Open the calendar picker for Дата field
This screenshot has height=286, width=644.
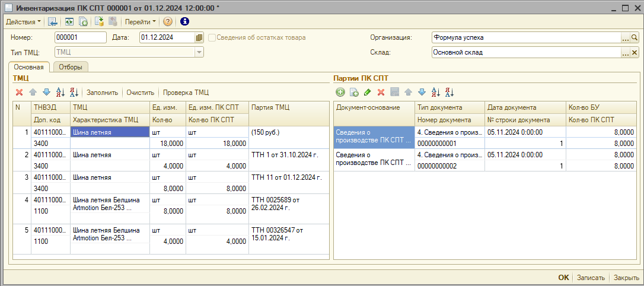199,37
